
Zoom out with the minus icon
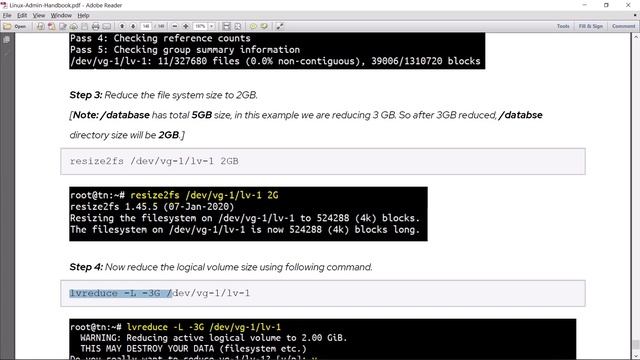[x=175, y=27]
